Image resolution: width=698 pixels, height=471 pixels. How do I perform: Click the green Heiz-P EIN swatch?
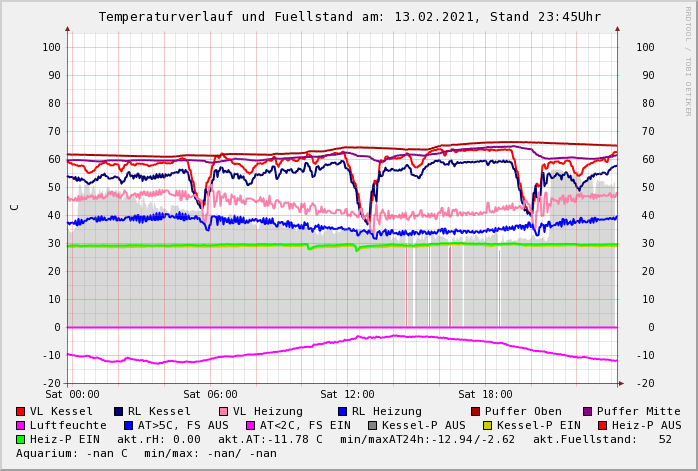(x=21, y=439)
